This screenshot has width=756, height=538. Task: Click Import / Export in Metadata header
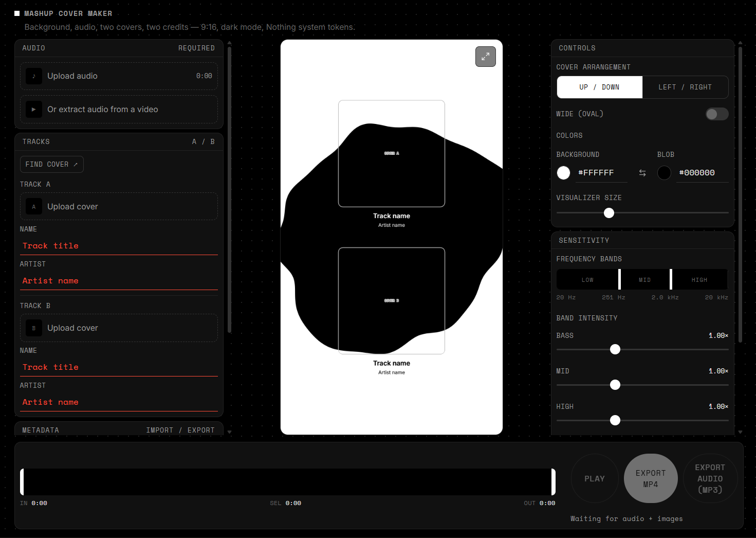(180, 431)
